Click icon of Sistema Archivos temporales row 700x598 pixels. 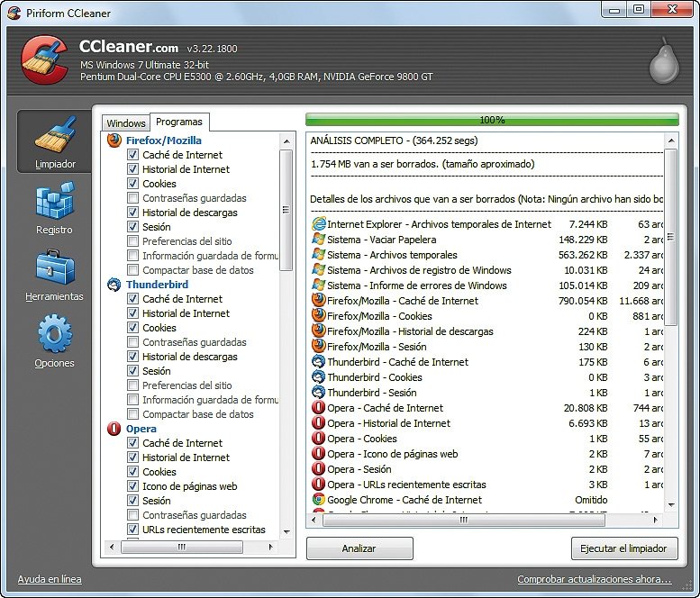coord(319,254)
